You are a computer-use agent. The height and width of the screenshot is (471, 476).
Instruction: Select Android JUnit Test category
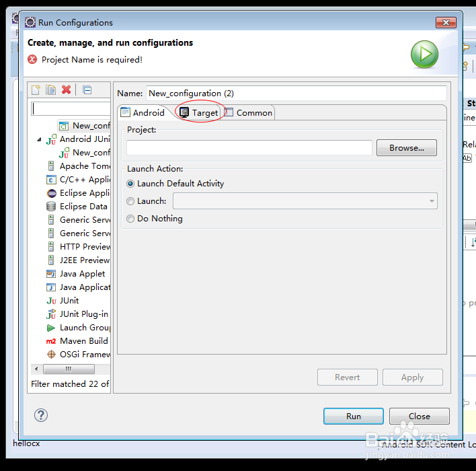pos(78,139)
